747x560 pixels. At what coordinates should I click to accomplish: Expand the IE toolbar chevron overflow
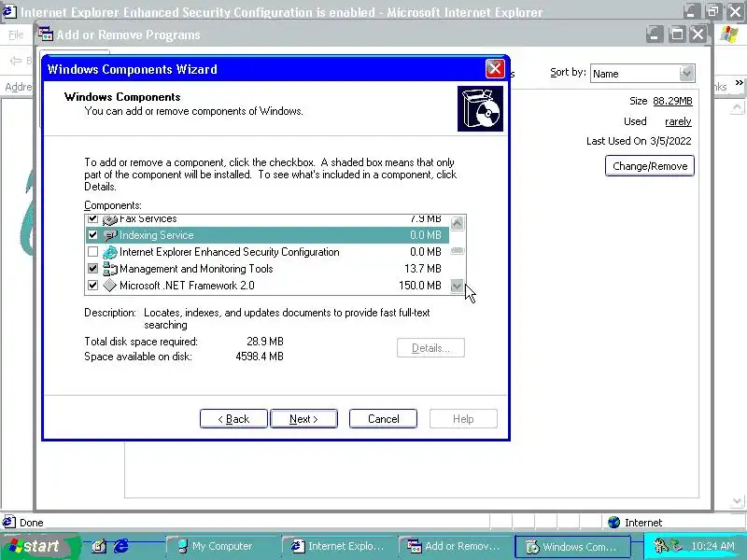[x=739, y=83]
